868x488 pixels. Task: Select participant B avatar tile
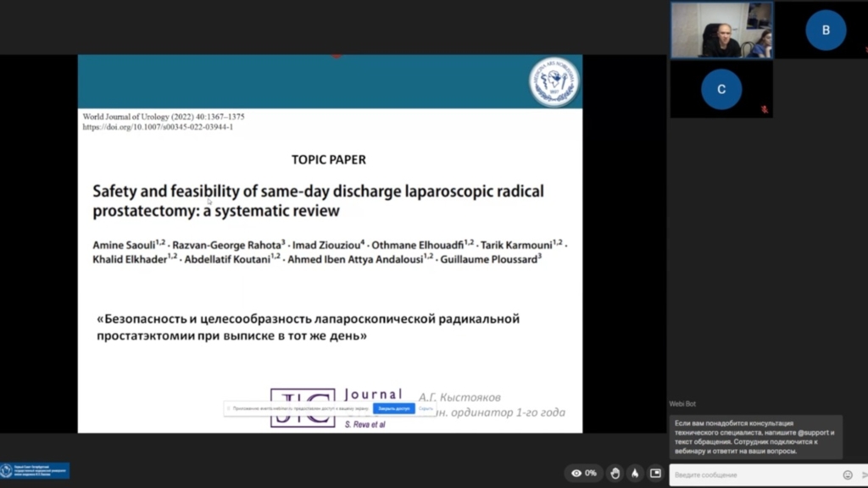(825, 30)
